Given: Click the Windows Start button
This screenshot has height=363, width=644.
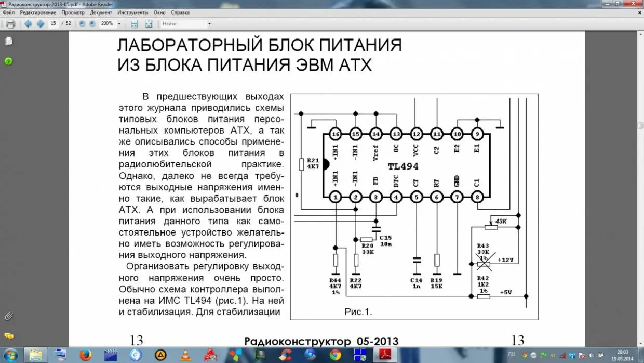Looking at the screenshot, I should pyautogui.click(x=11, y=356).
